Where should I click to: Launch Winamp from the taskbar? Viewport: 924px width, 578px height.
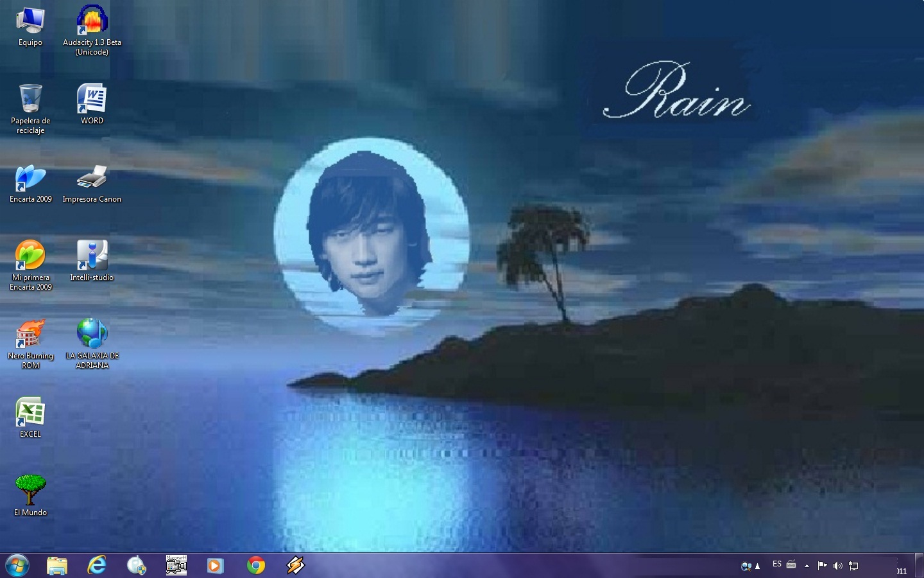pyautogui.click(x=295, y=566)
